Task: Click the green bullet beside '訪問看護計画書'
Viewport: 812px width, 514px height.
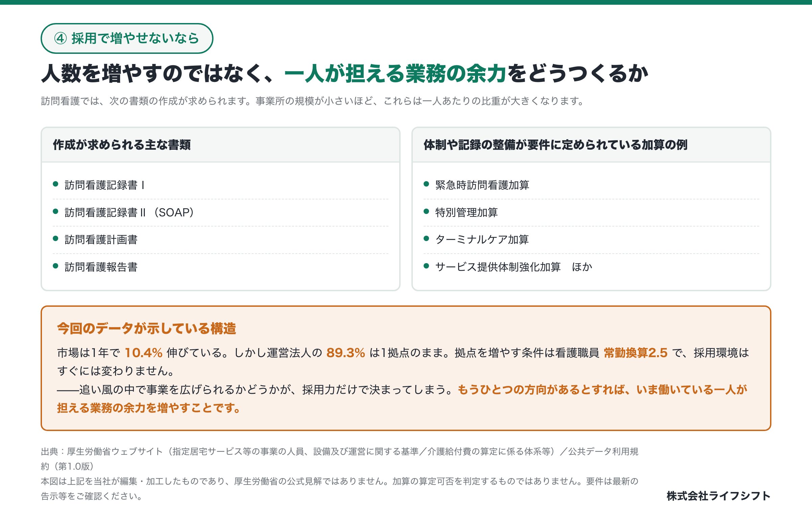Action: [56, 238]
